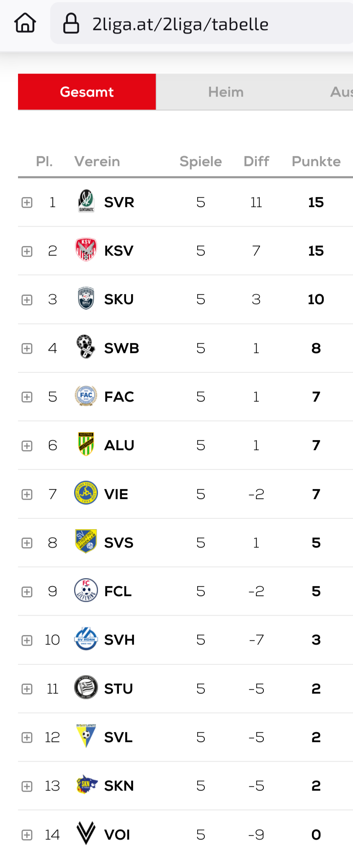Open the SWB team link
The height and width of the screenshot is (868, 353).
pyautogui.click(x=121, y=348)
